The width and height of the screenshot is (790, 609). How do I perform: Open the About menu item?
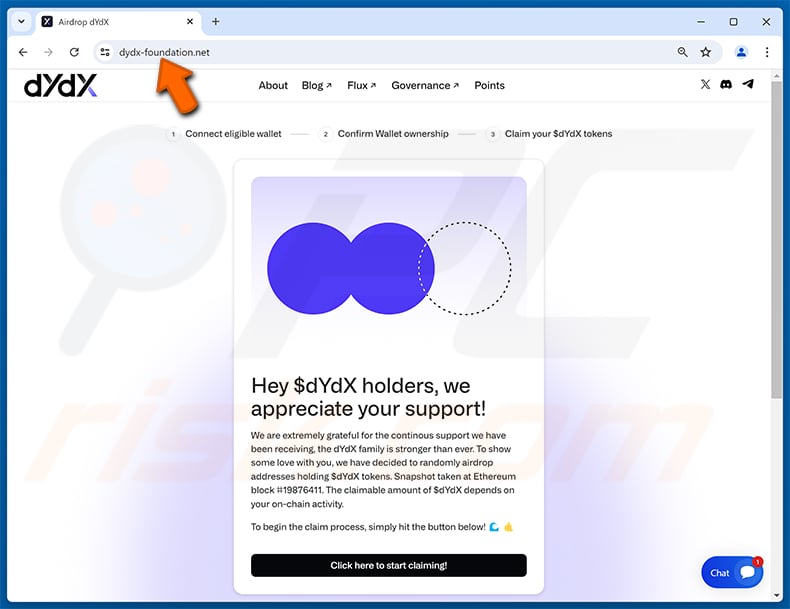(273, 86)
